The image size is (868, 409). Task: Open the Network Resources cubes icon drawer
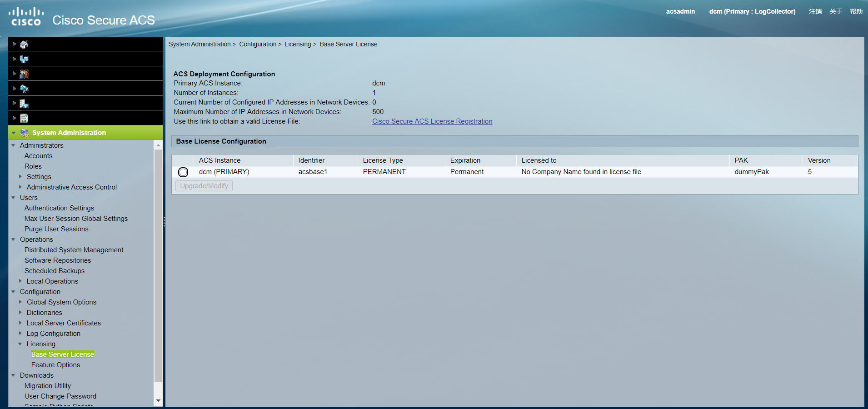(24, 59)
